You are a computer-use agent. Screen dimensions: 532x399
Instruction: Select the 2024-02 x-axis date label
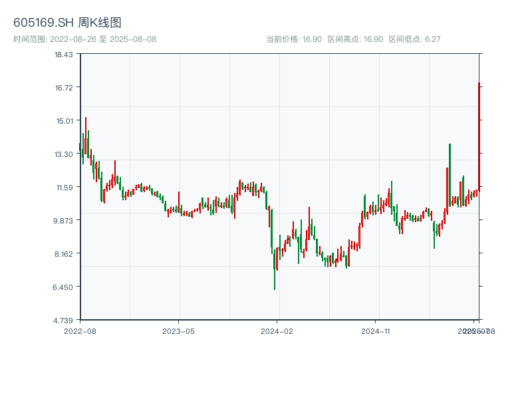pos(277,331)
